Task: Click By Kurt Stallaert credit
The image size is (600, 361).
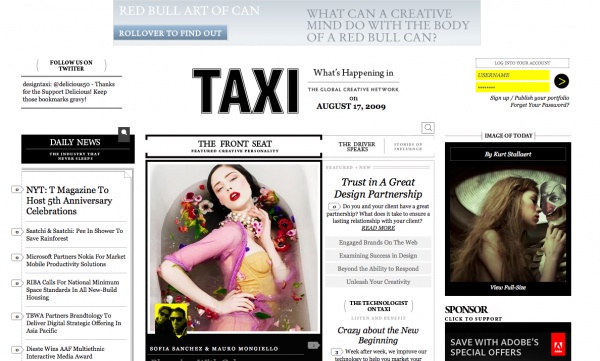Action: click(x=508, y=154)
